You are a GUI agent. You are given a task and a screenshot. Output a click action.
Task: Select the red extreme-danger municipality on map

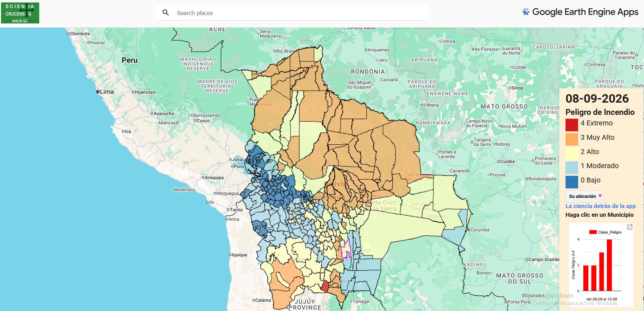tap(326, 286)
